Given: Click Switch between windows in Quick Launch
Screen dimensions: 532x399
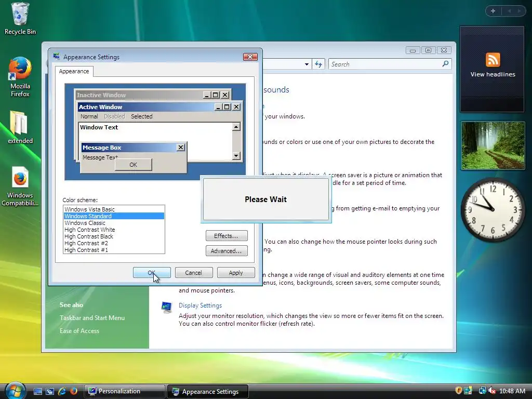Looking at the screenshot, I should [50, 391].
